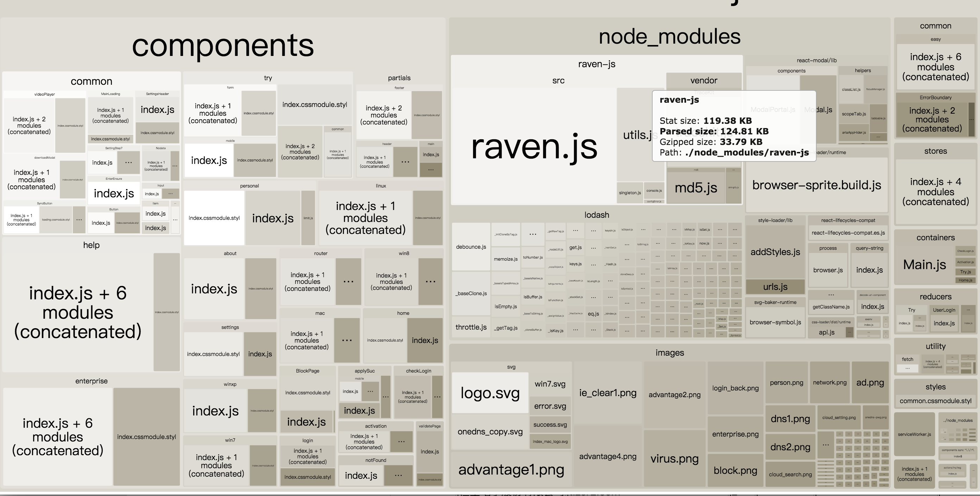Select the md5.js block in vendor
Viewport: 980px width, 496px height.
696,188
